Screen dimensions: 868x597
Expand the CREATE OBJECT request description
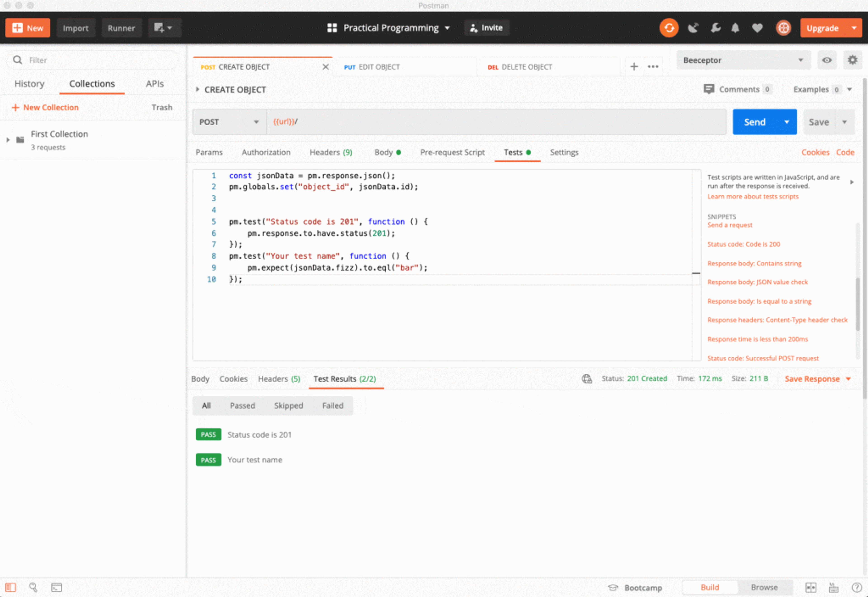pos(197,89)
